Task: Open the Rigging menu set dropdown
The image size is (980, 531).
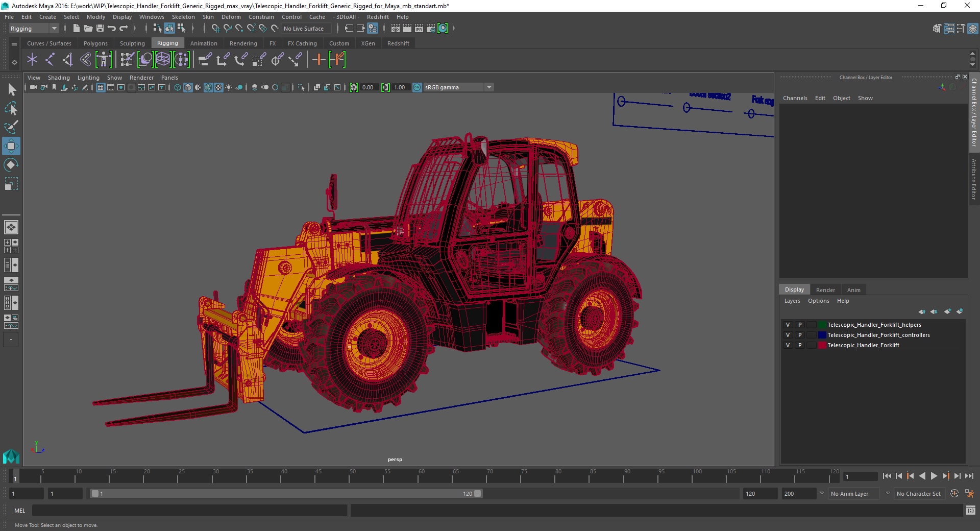Action: pos(34,29)
